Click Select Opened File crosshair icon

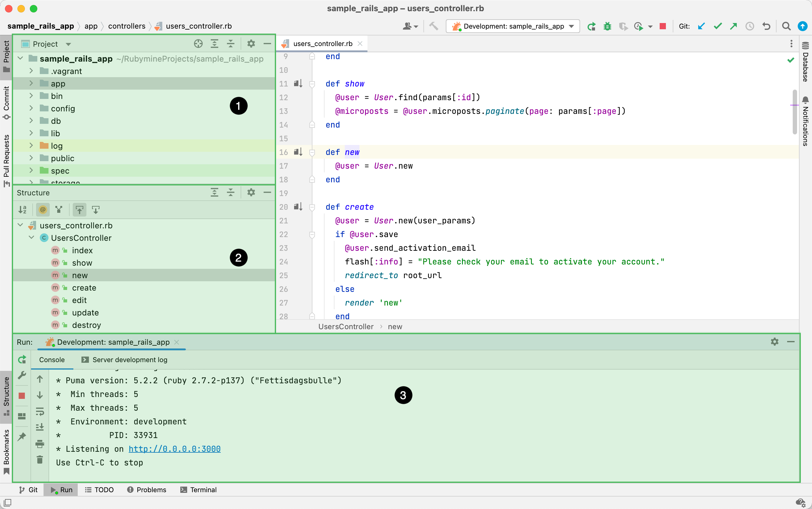[x=198, y=44]
